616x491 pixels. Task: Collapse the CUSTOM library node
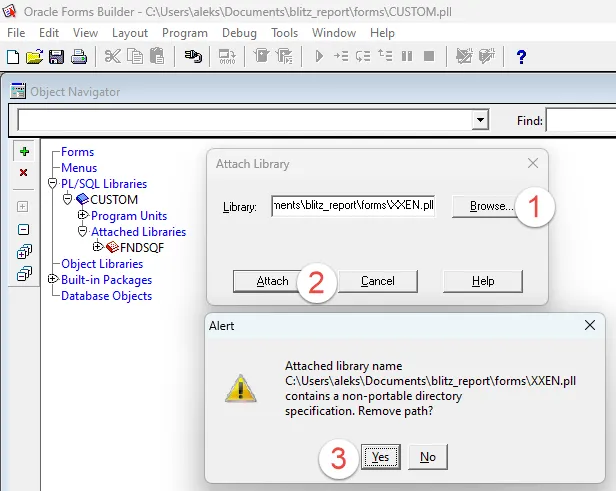[x=68, y=199]
